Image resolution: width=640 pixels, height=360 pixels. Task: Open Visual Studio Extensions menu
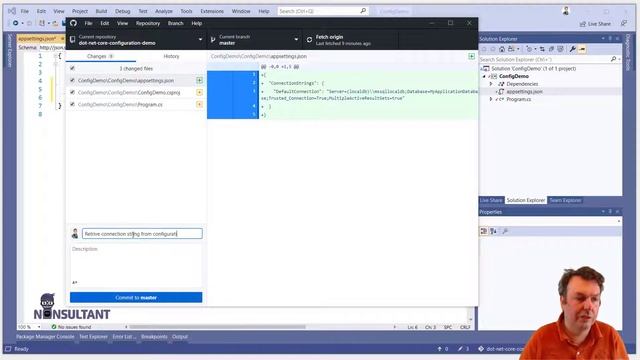coord(212,11)
